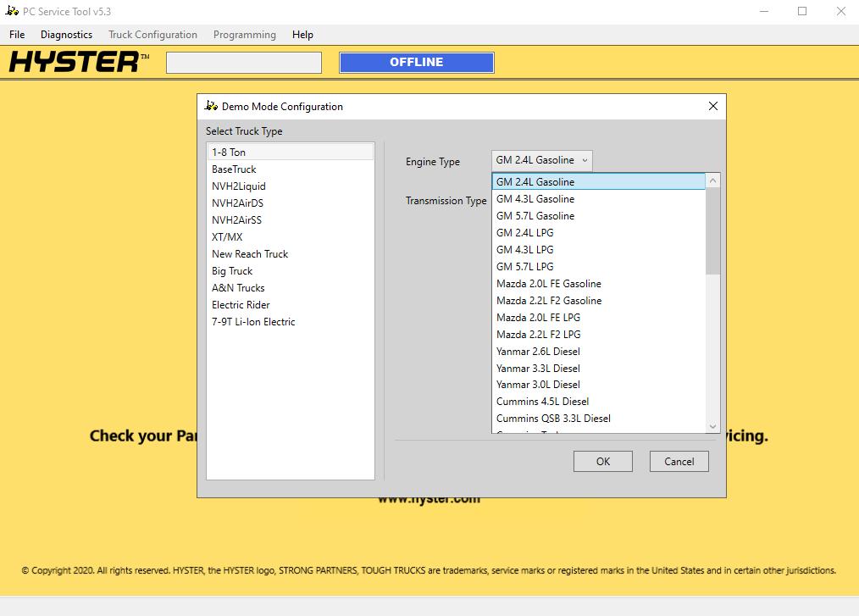Open the File menu
This screenshot has height=616, width=859.
coord(17,35)
